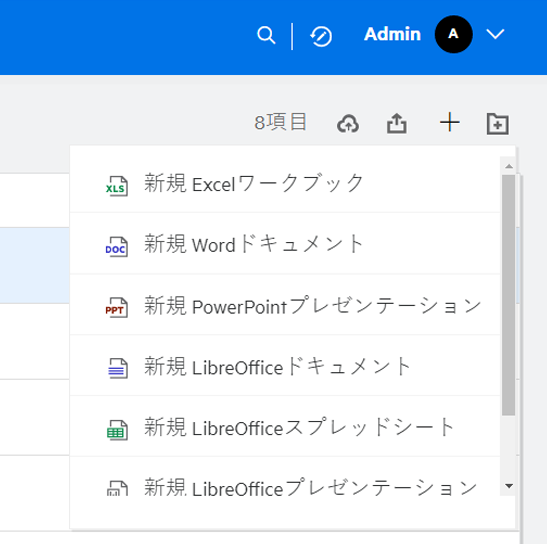Image resolution: width=547 pixels, height=544 pixels.
Task: Click the Admin username label
Action: coord(392,34)
